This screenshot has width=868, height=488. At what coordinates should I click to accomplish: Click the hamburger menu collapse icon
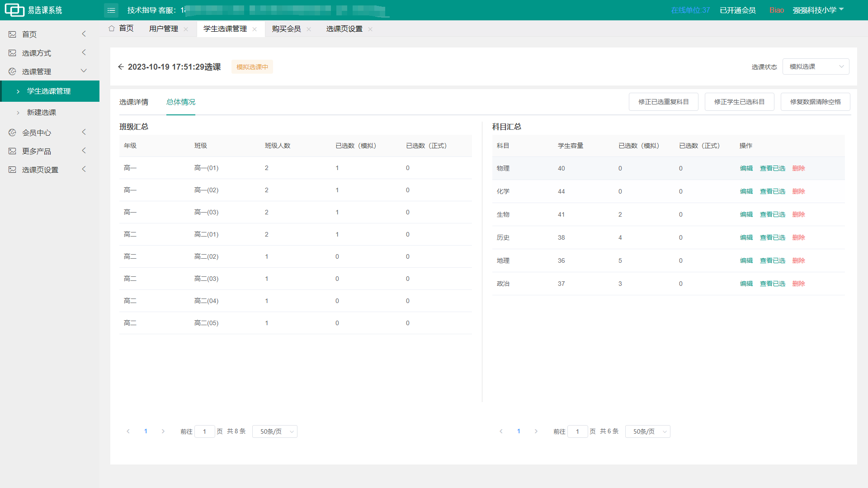[111, 10]
